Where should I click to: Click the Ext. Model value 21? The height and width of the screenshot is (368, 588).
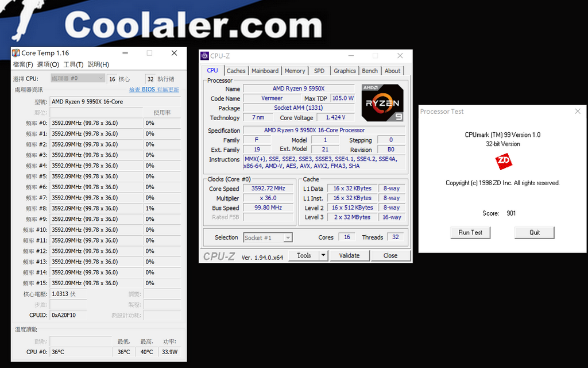tap(325, 149)
